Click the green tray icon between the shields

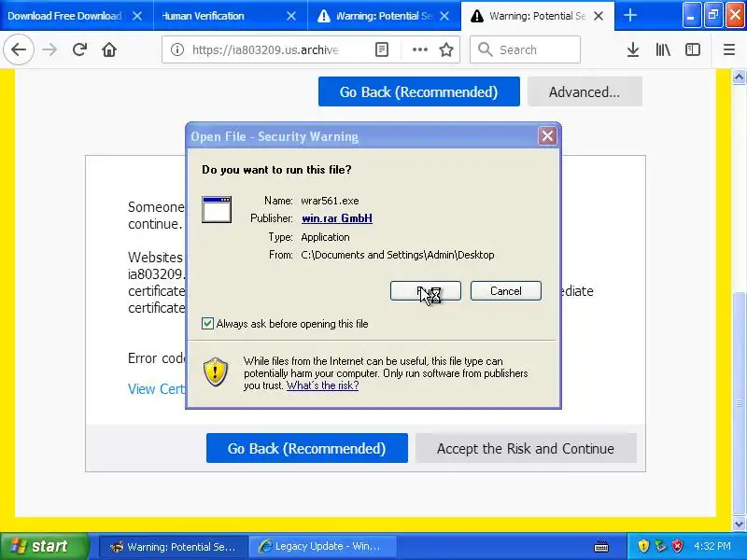[660, 546]
